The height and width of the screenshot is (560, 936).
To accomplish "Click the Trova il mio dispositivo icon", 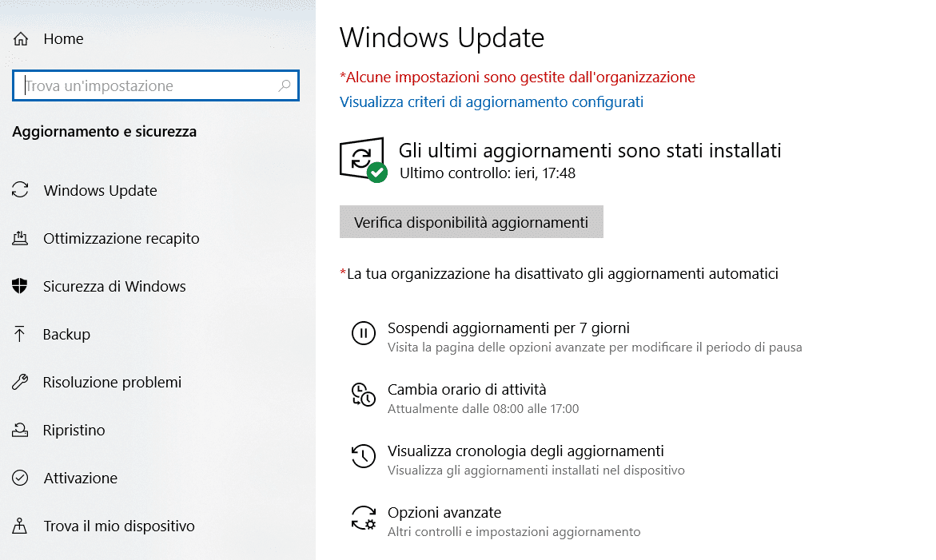I will point(20,526).
